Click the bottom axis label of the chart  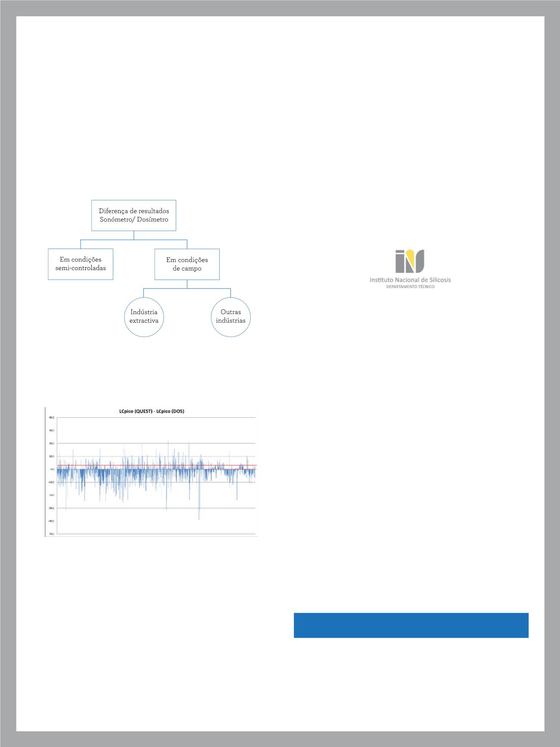click(x=51, y=534)
